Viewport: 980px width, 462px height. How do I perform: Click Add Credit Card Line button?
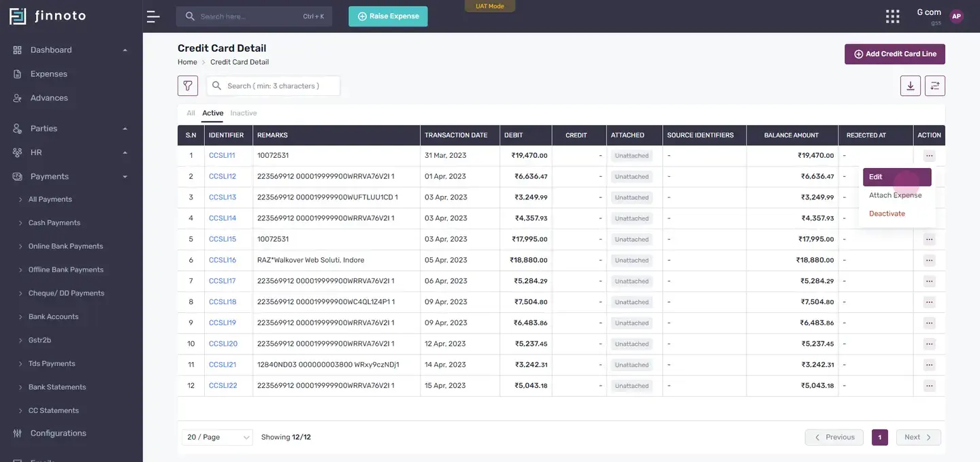[895, 54]
